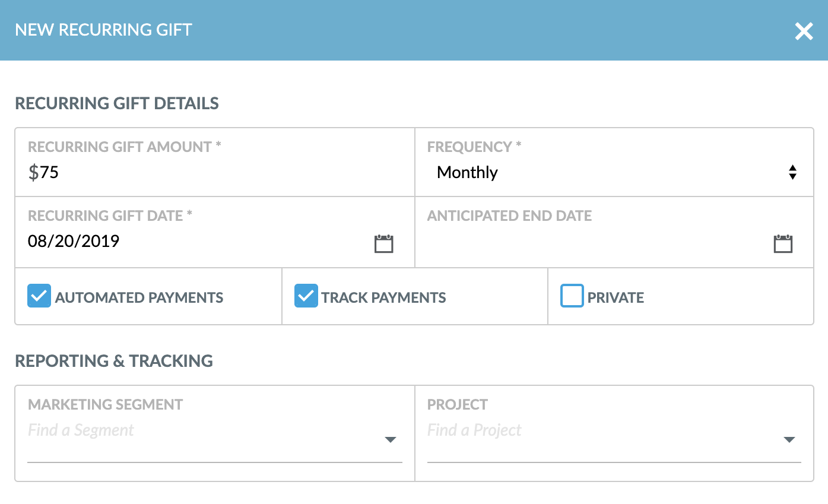This screenshot has width=828, height=504.
Task: Expand the Find a Segment combo box
Action: [x=202, y=430]
